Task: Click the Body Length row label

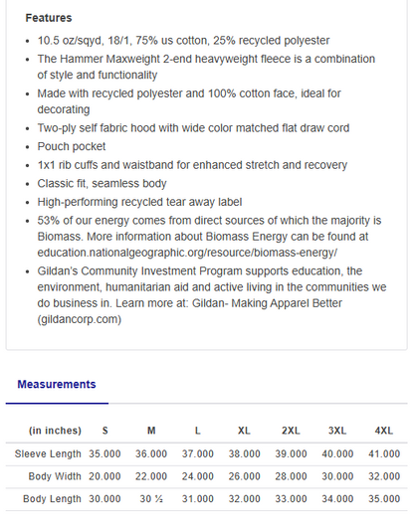Action: coord(52,499)
